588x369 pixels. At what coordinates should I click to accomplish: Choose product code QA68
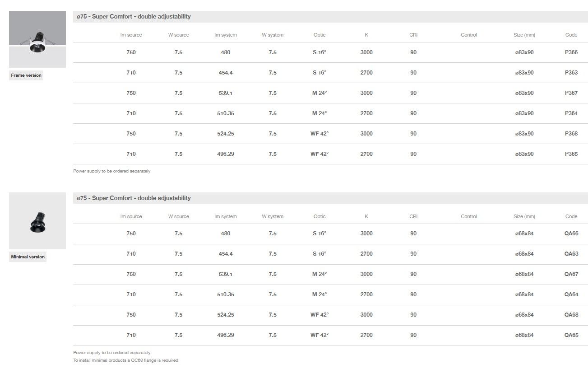coord(571,315)
